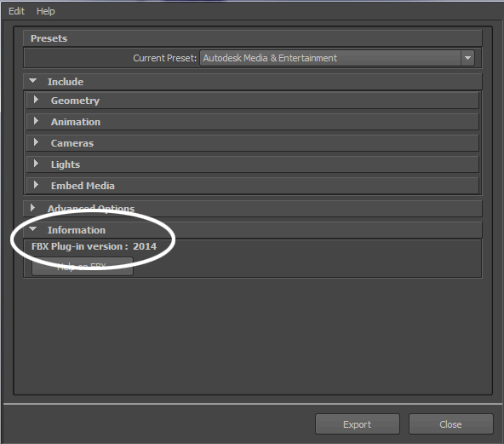The width and height of the screenshot is (504, 444).
Task: Click the Information header title text
Action: pos(77,230)
